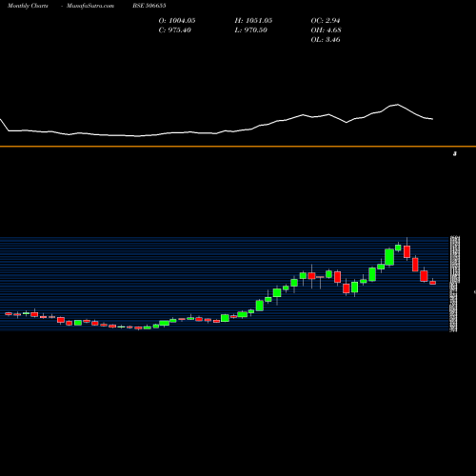Click the last point of the white line chart

[x=433, y=119]
